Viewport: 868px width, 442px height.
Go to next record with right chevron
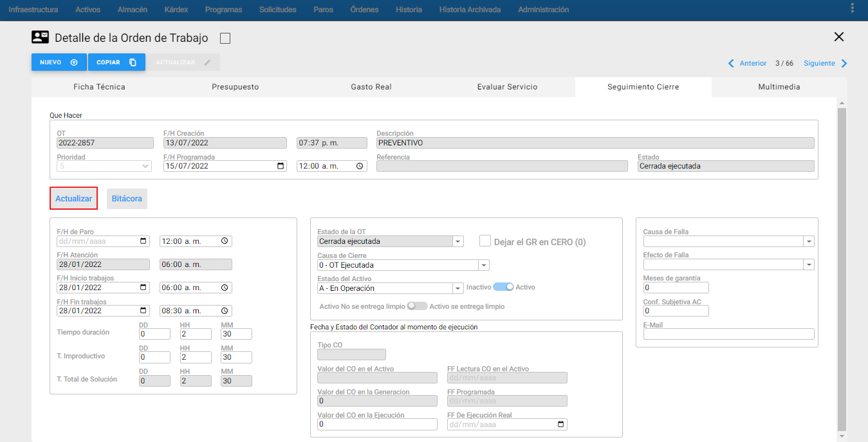(844, 63)
